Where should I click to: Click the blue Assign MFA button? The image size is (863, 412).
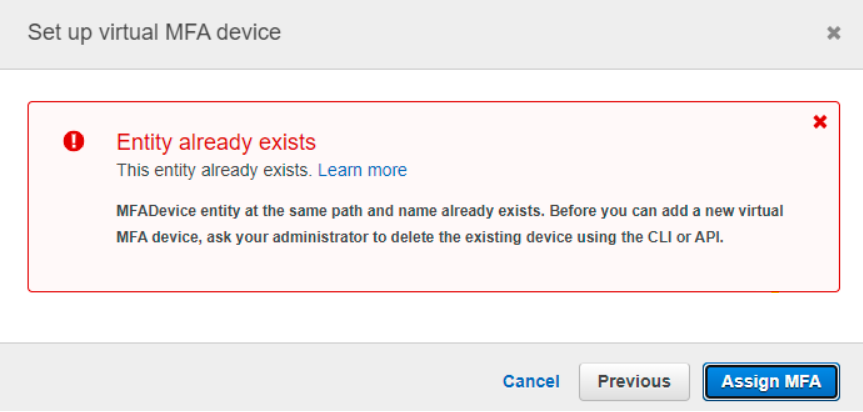[x=771, y=381]
